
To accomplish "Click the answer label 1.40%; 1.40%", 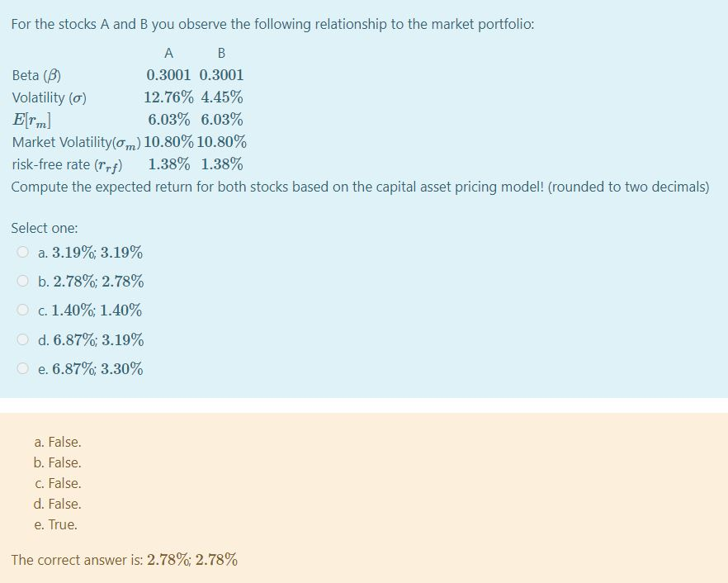I will click(90, 310).
